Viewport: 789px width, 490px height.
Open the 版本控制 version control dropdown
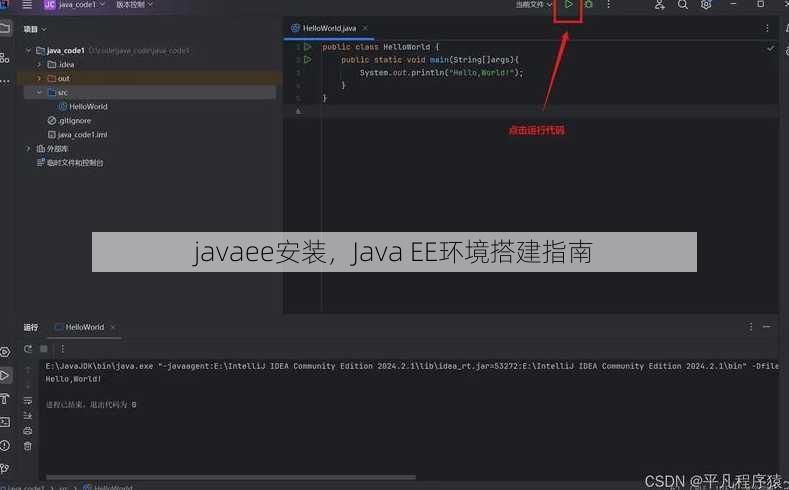pos(134,5)
